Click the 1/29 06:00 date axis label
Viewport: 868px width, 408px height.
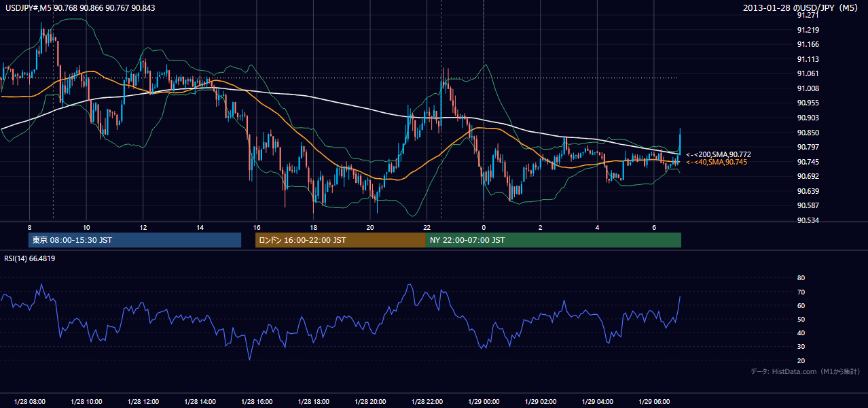pyautogui.click(x=654, y=401)
